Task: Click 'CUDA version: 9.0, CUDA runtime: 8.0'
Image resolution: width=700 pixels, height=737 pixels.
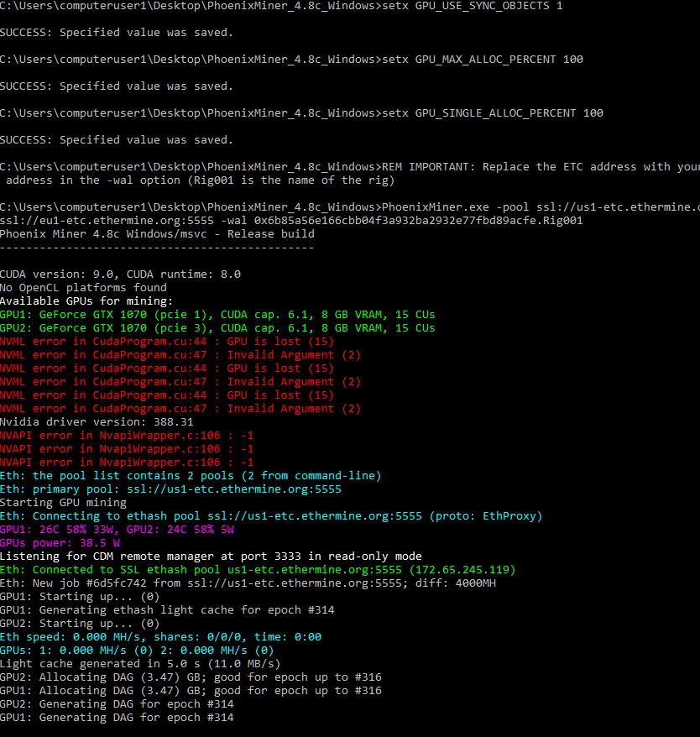Action: [x=120, y=274]
